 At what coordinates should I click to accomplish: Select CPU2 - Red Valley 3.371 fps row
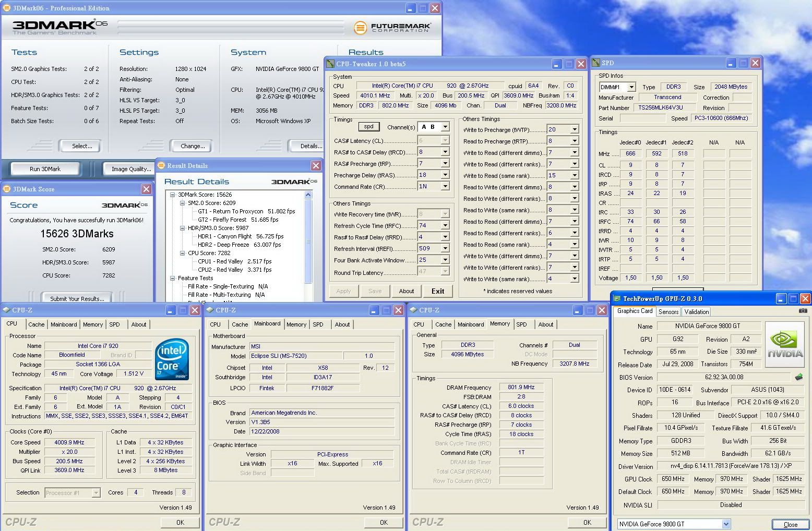pyautogui.click(x=234, y=270)
